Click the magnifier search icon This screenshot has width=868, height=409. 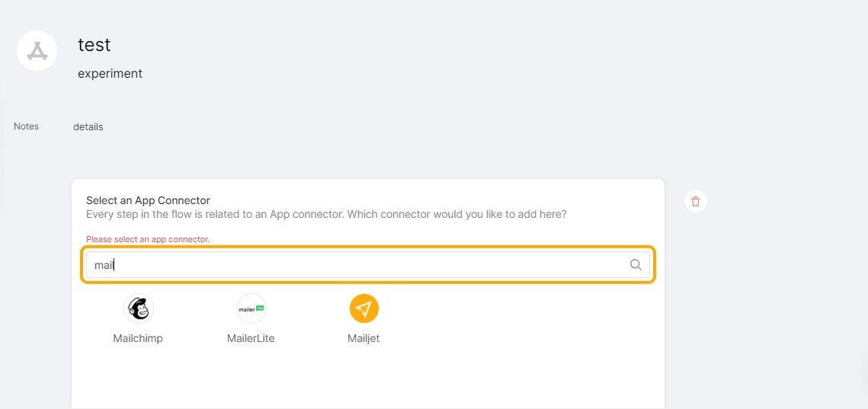tap(636, 264)
